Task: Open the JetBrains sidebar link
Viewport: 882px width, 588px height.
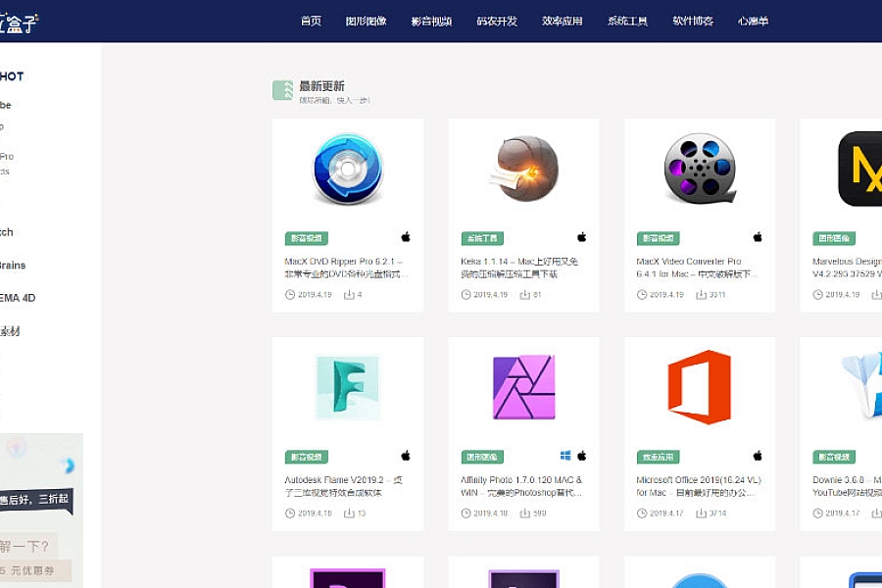Action: 13,265
